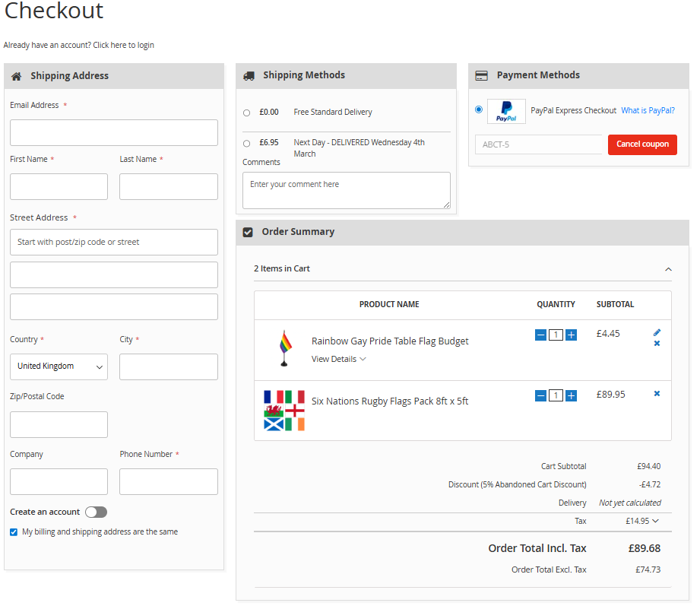The image size is (700, 606).
Task: Collapse the 2 Items in Cart section
Action: point(668,269)
